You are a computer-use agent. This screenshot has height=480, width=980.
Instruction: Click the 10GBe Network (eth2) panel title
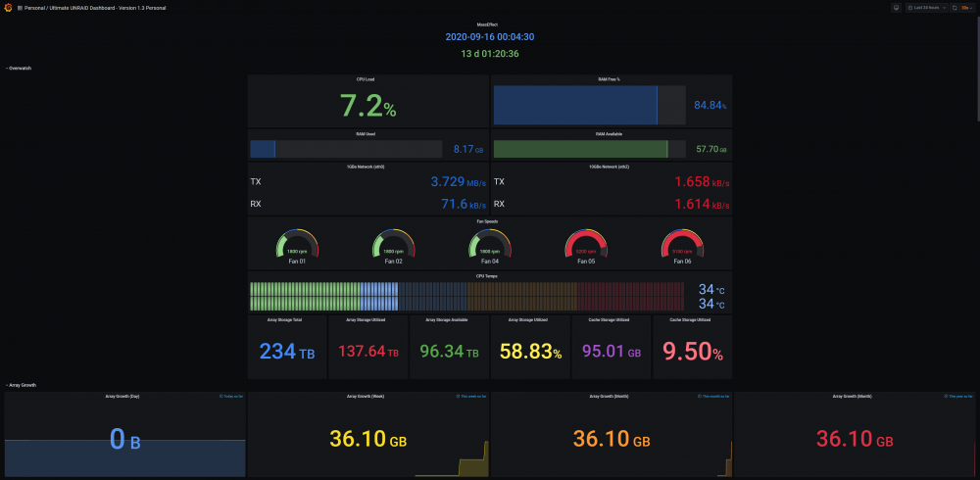tap(609, 167)
